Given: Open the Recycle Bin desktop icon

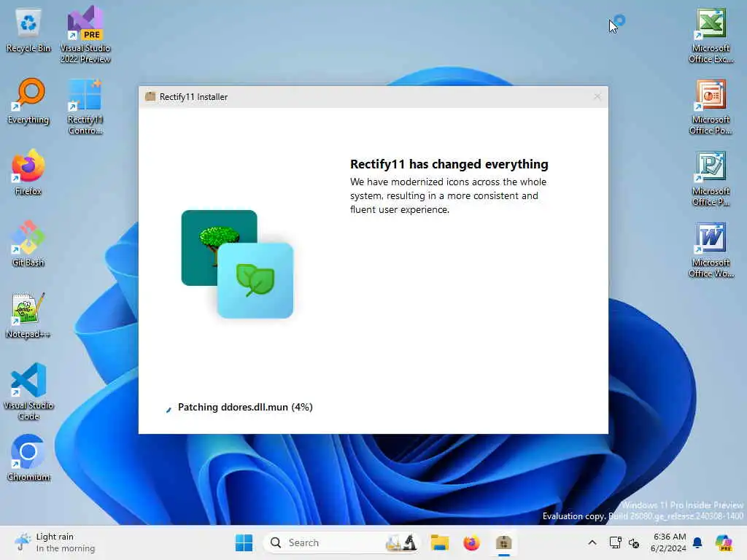Looking at the screenshot, I should click(28, 31).
